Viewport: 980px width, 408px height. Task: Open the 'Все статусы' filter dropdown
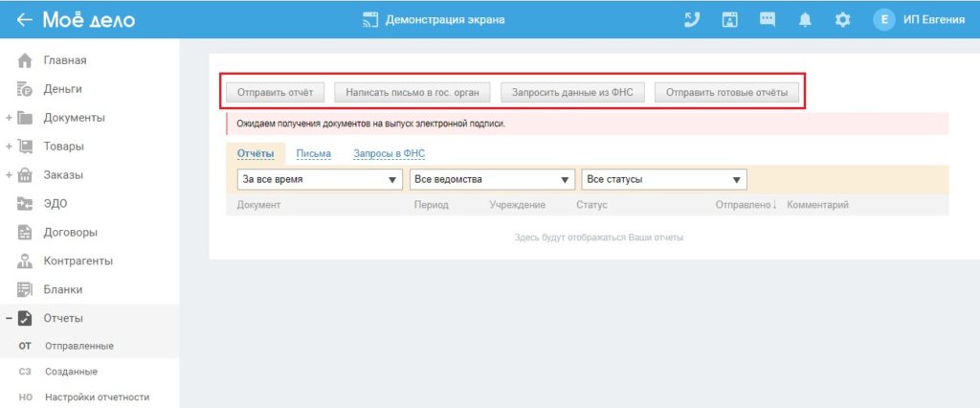[663, 180]
